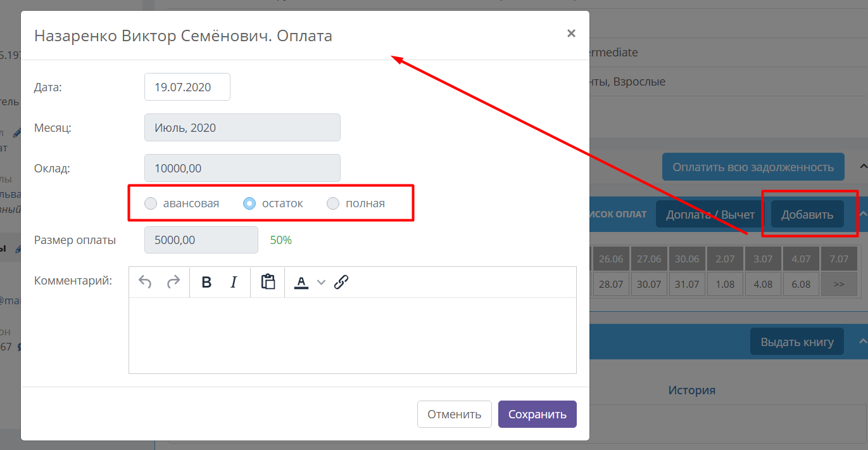
Task: Click the >> next dates button
Action: (839, 284)
